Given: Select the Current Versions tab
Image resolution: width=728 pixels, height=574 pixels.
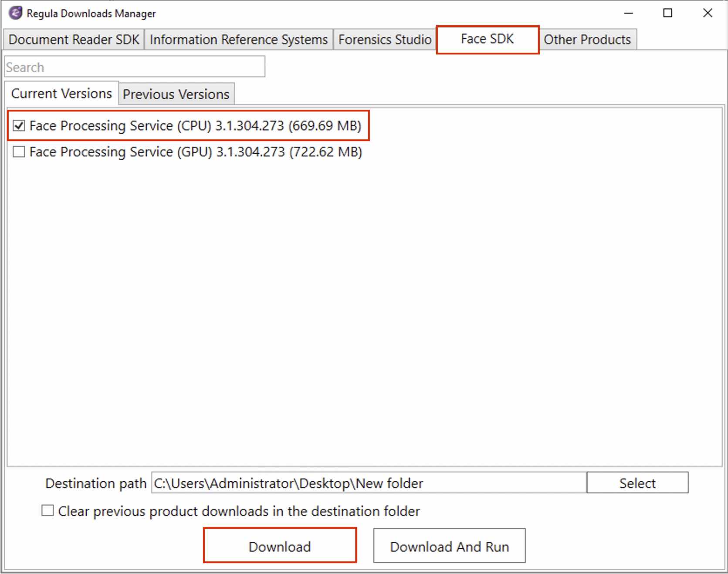Looking at the screenshot, I should click(x=61, y=93).
